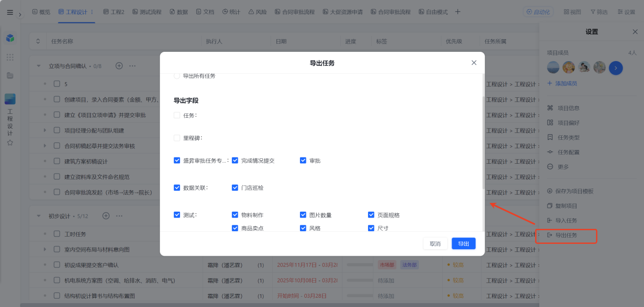
Task: Show more project members arrow
Action: [616, 67]
